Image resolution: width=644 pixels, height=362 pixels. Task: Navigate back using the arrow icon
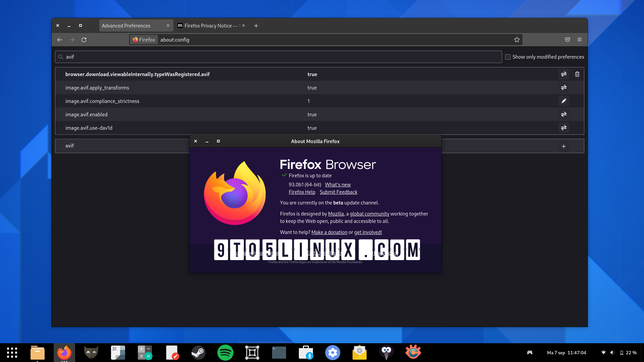click(x=60, y=40)
